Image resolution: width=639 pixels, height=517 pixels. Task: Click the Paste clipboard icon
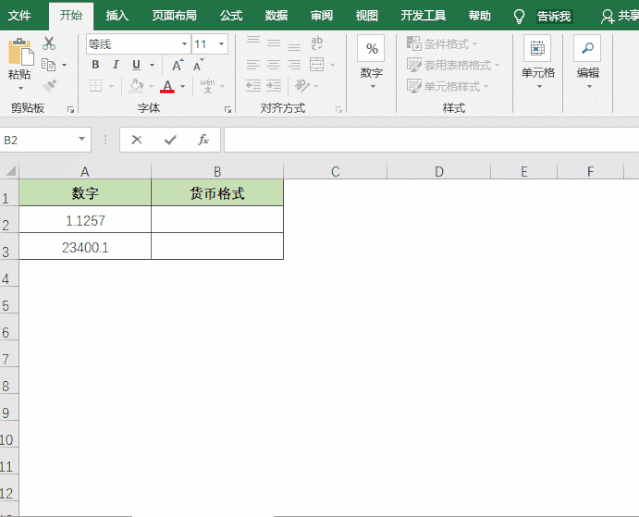pyautogui.click(x=20, y=52)
